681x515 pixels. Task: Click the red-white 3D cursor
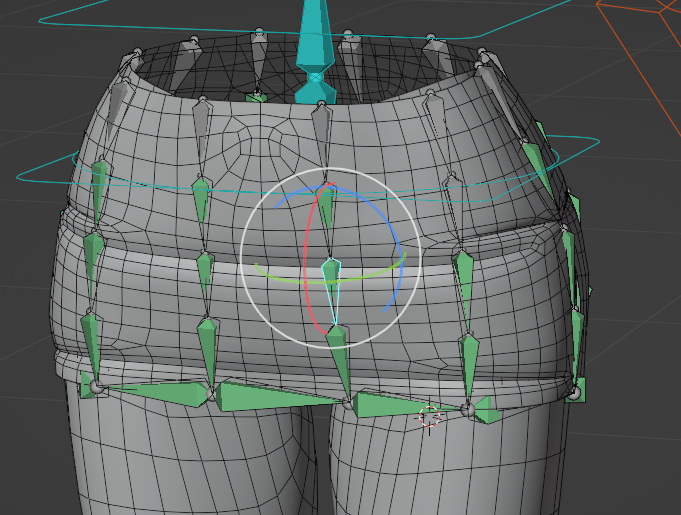[429, 416]
